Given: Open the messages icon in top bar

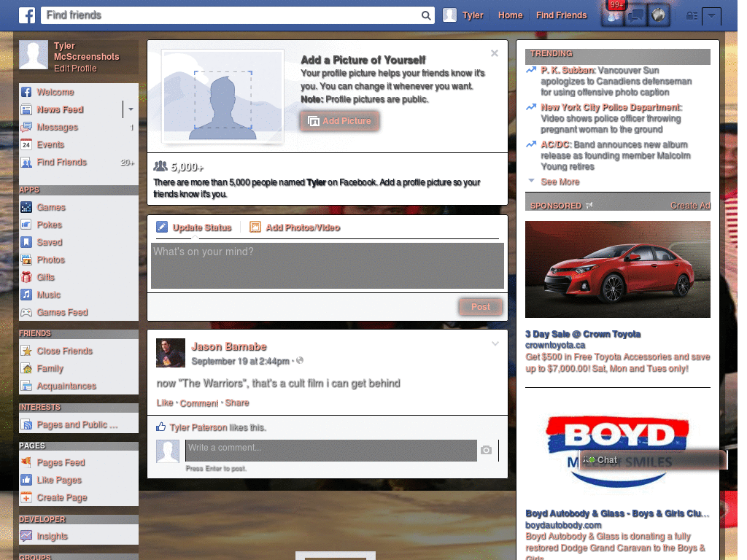Looking at the screenshot, I should point(635,16).
